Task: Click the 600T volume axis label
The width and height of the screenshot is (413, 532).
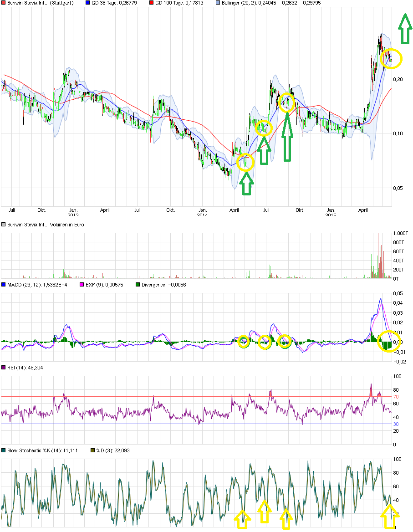Action: point(398,251)
